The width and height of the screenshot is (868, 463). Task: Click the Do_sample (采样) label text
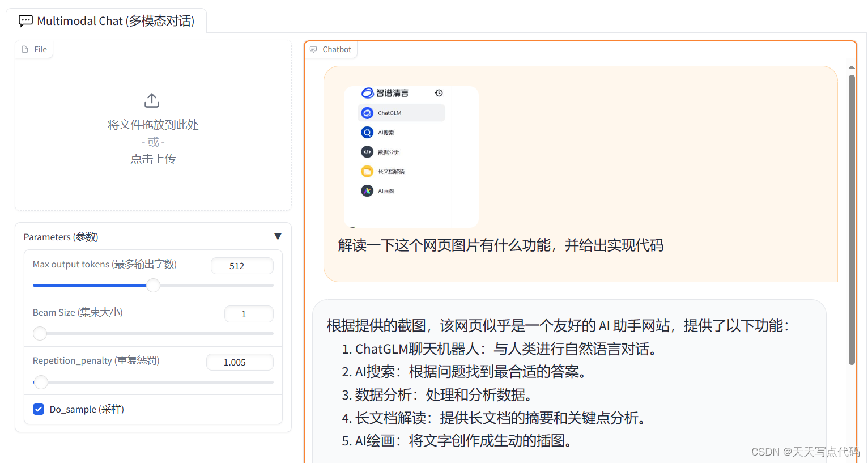[87, 409]
